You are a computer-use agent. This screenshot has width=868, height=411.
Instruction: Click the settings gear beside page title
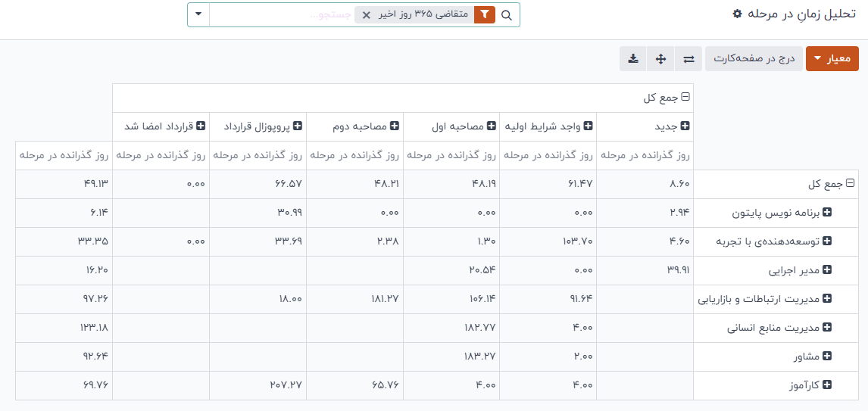click(737, 14)
